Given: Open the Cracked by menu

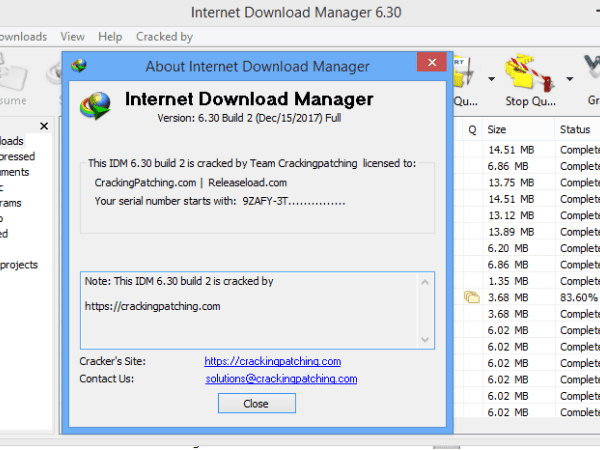Looking at the screenshot, I should (x=164, y=37).
